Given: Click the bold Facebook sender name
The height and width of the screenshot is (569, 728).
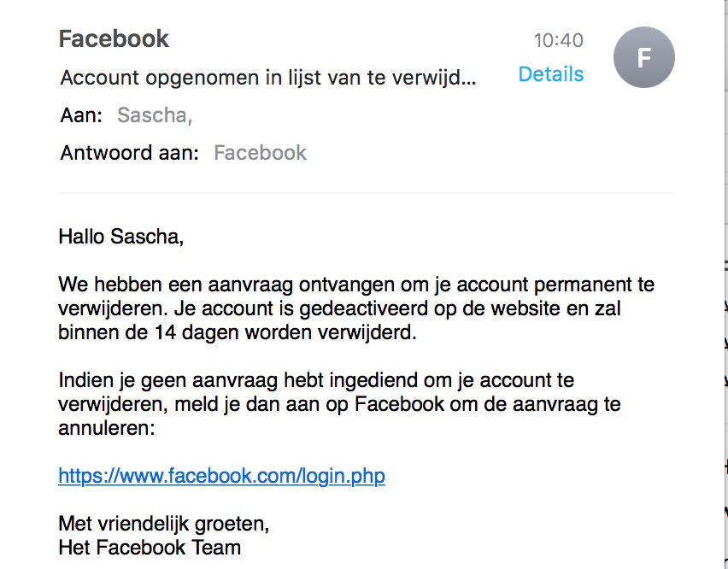Looking at the screenshot, I should pyautogui.click(x=114, y=38).
